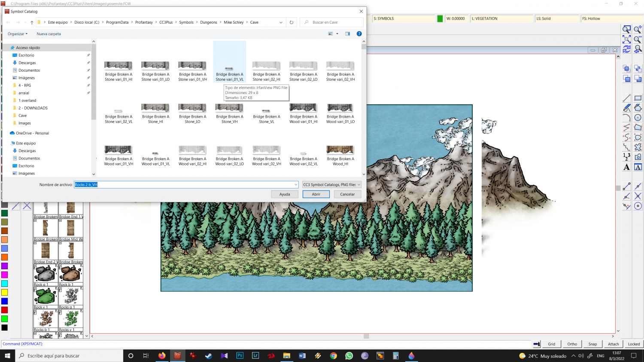The width and height of the screenshot is (644, 362).
Task: Open the file name history dropdown
Action: [x=295, y=185]
